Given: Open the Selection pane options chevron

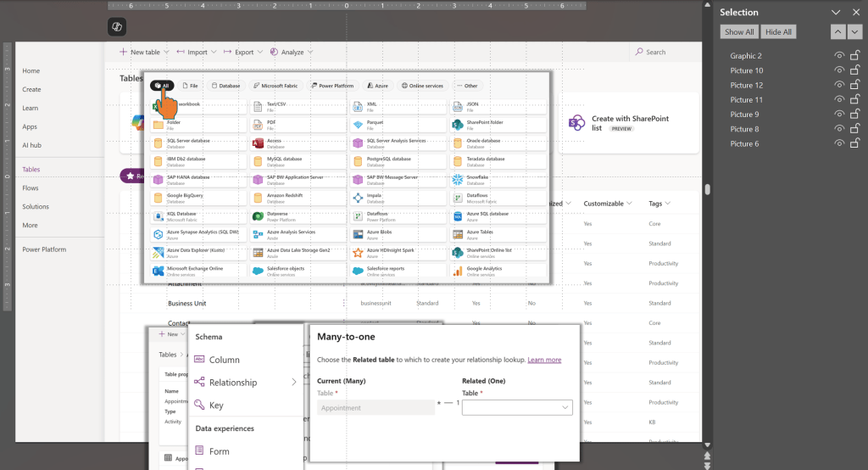Looking at the screenshot, I should point(836,13).
